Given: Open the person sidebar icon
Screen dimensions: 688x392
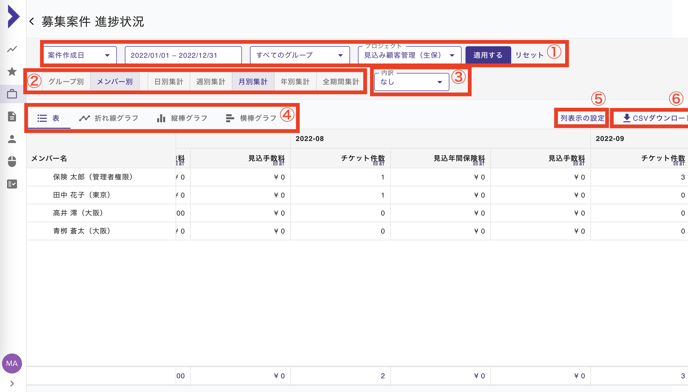Looking at the screenshot, I should pyautogui.click(x=12, y=139).
